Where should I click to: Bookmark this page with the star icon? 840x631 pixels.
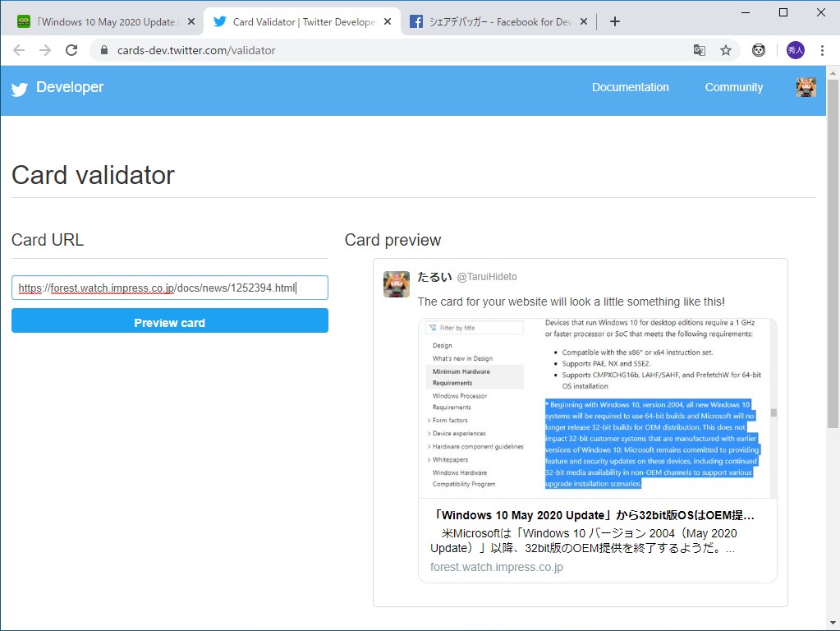click(726, 50)
